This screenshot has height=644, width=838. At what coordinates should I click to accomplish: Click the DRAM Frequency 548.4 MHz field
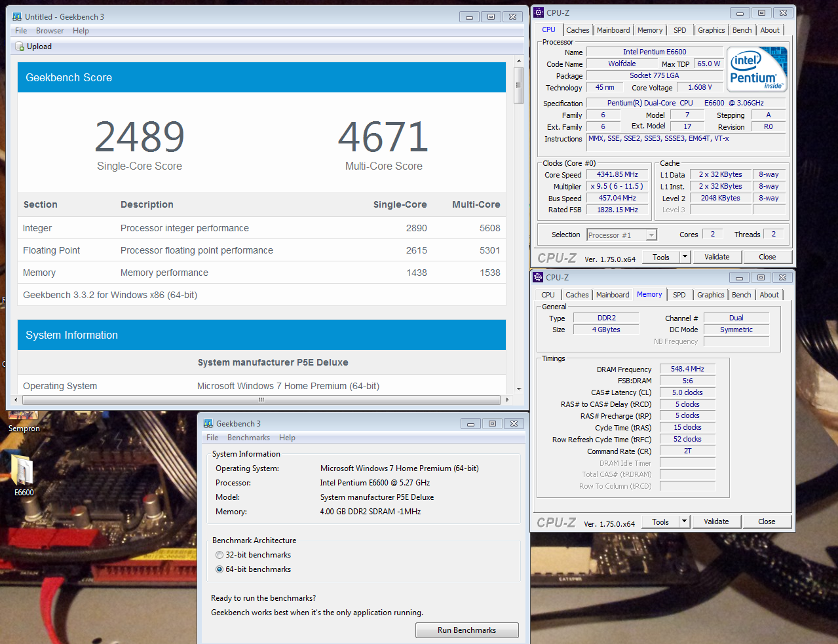tap(687, 369)
